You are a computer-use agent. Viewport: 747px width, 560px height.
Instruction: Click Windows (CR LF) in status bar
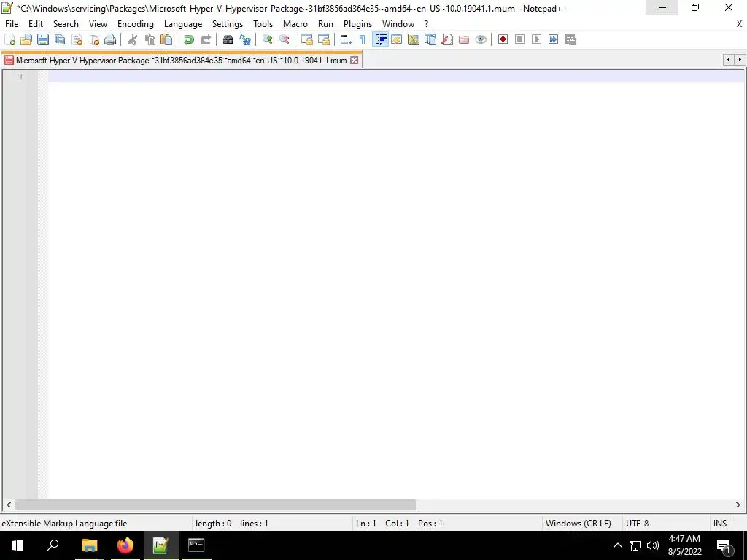pyautogui.click(x=578, y=524)
